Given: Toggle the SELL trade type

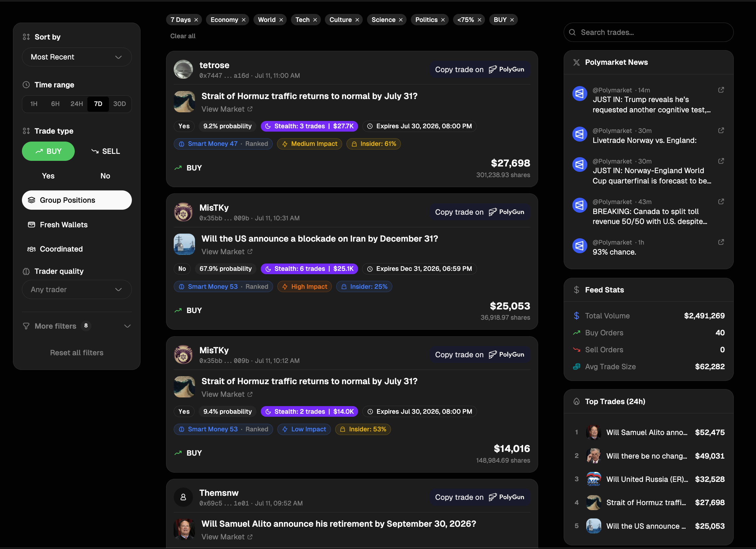Looking at the screenshot, I should coord(105,152).
